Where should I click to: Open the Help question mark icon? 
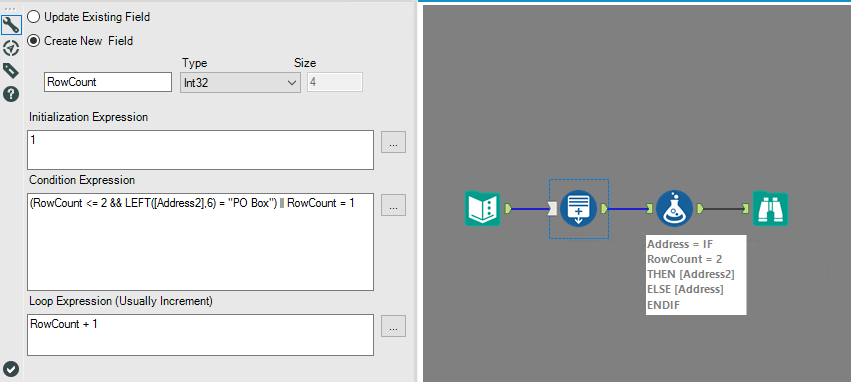pyautogui.click(x=11, y=94)
